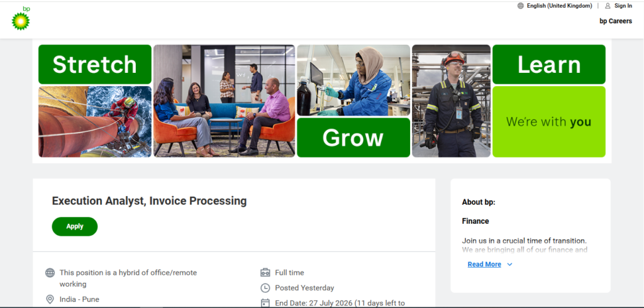Click the location pin icon beside India - Pune

[x=50, y=299]
